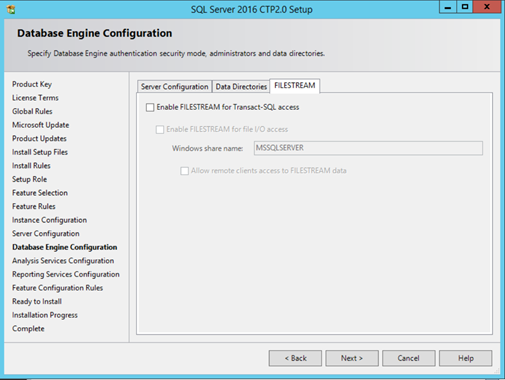This screenshot has width=505, height=380.
Task: Click the SQL Server setup title bar icon
Action: point(11,9)
